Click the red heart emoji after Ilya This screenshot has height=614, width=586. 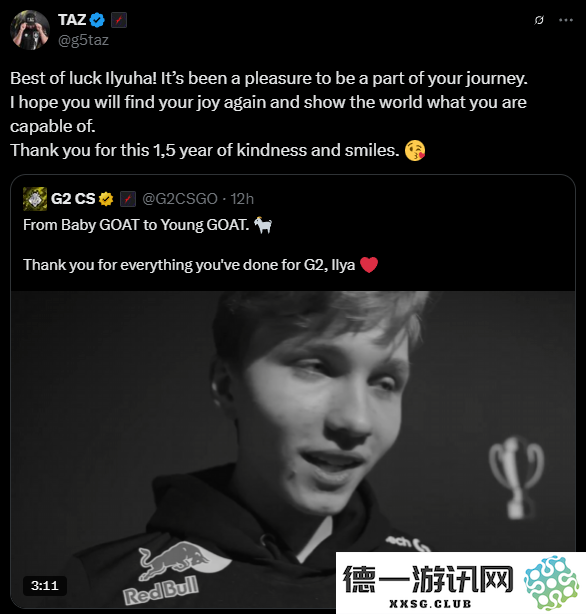[369, 265]
